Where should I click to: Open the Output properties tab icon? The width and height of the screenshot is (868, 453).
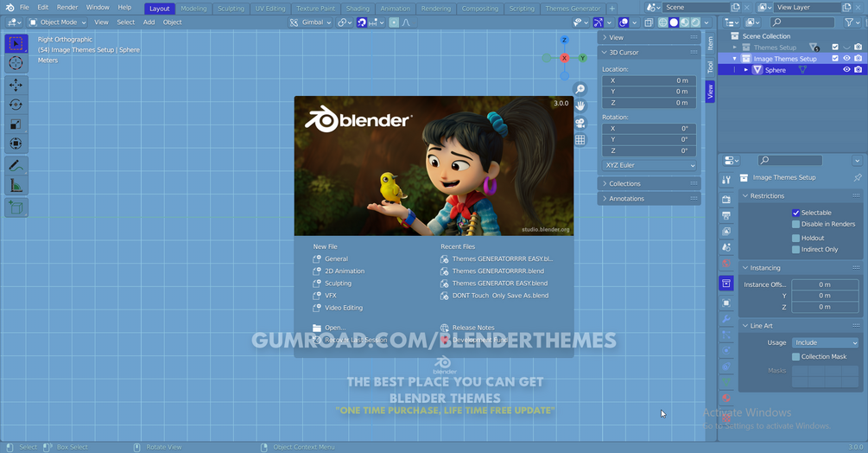point(726,215)
